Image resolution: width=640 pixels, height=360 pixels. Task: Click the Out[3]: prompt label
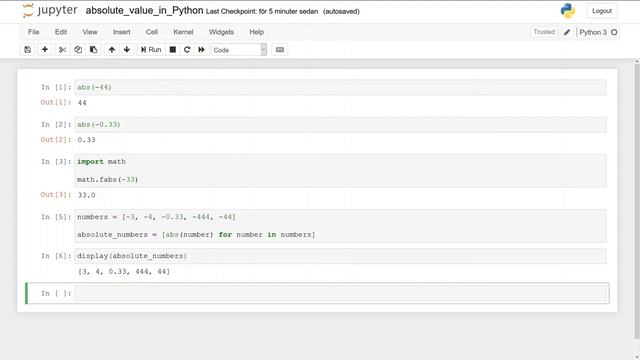(56, 195)
